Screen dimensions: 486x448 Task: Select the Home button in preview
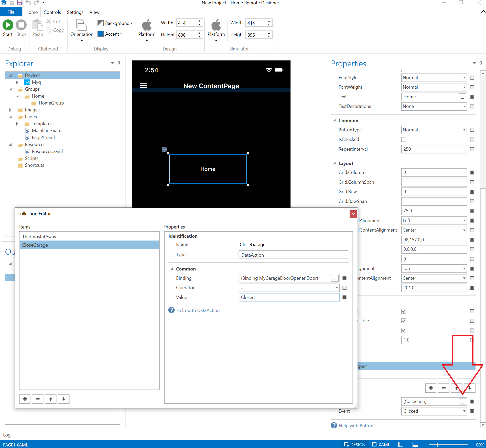208,169
